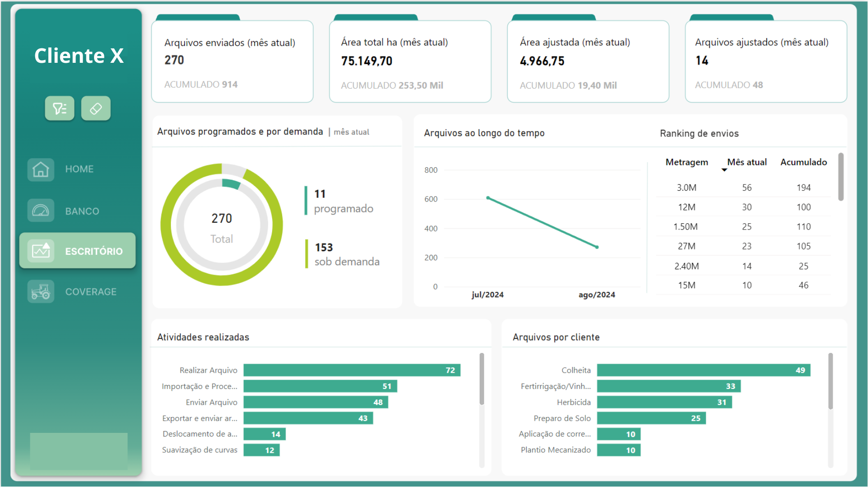The image size is (868, 488).
Task: Click the Realizar Arquivo bar
Action: pyautogui.click(x=352, y=370)
